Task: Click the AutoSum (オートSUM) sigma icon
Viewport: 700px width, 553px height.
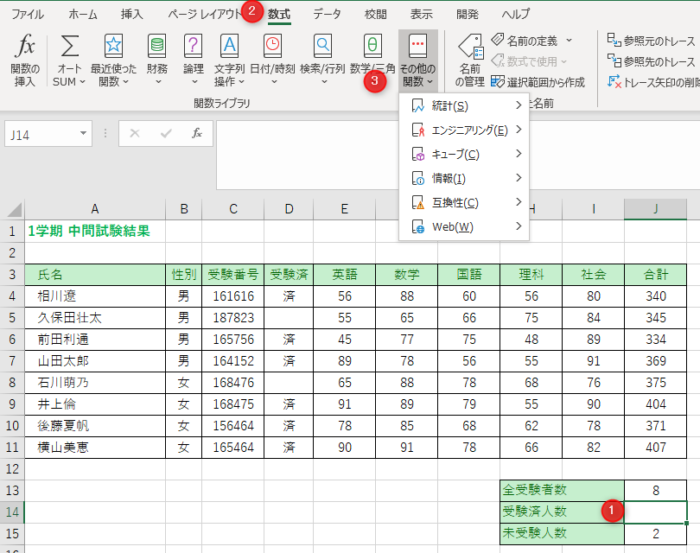Action: tap(70, 48)
